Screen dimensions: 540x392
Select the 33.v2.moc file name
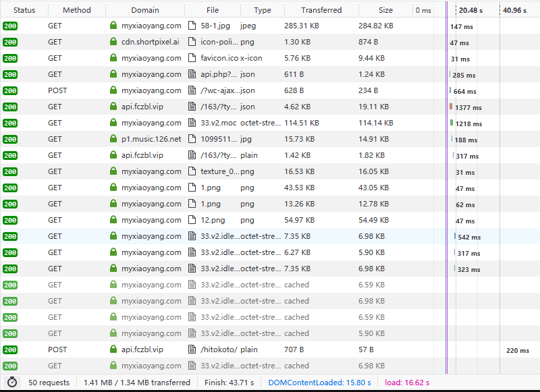click(x=218, y=123)
